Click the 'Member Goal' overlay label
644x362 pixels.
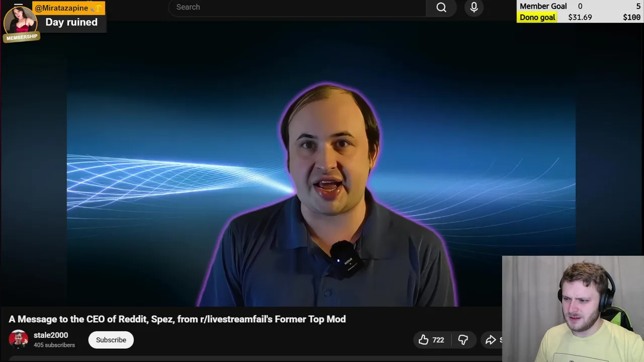coord(543,6)
